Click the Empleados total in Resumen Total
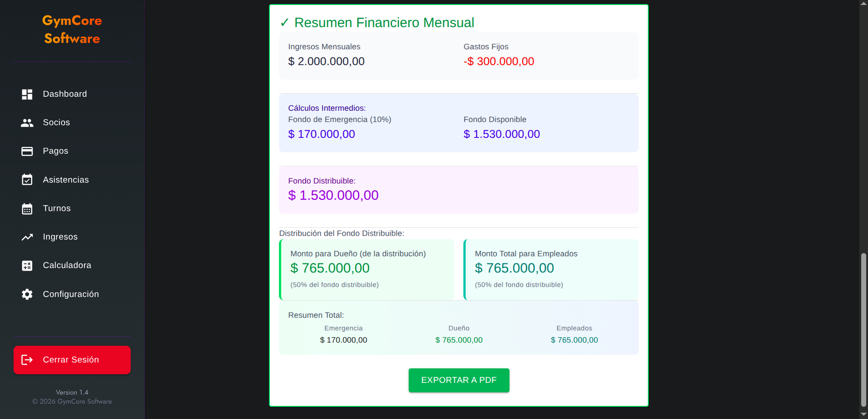The height and width of the screenshot is (419, 868). [574, 340]
